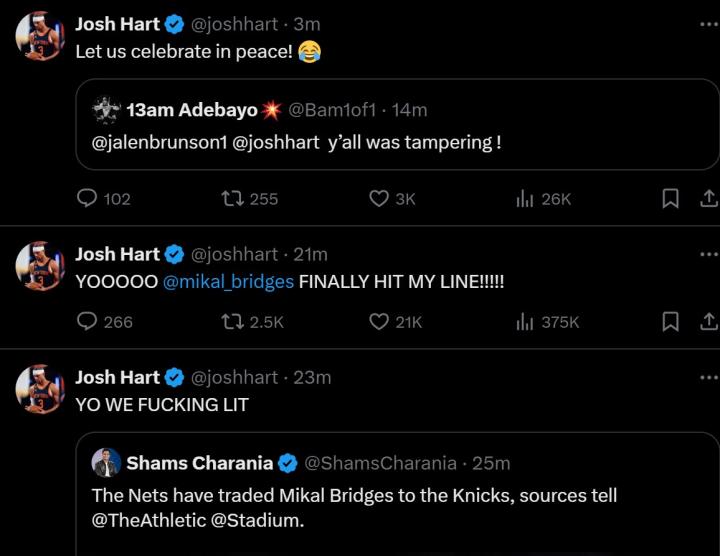
Task: Bookmark the "FINALLY HIT MY LINE" tweet
Action: [x=671, y=321]
